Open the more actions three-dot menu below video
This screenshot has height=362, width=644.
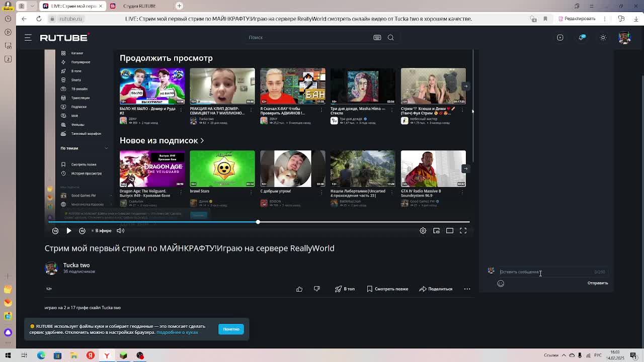(467, 289)
